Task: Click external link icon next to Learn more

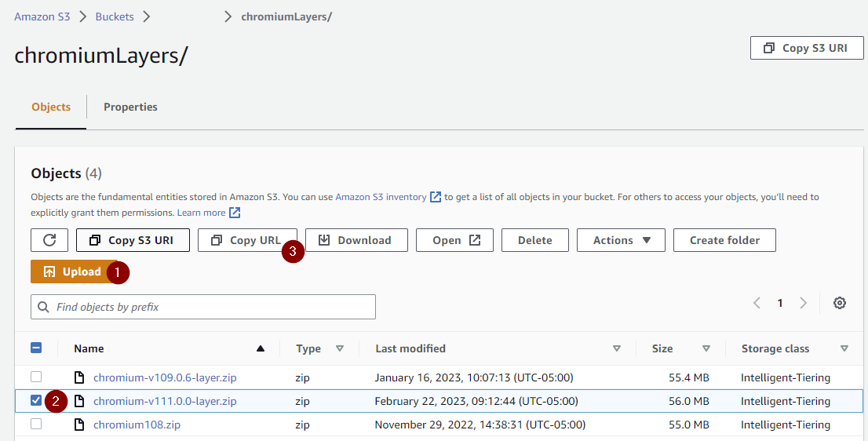Action: [235, 213]
